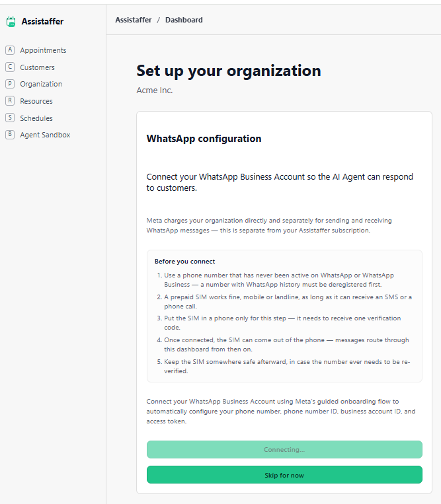441x504 pixels.
Task: Click the Dashboard breadcrumb
Action: point(184,20)
